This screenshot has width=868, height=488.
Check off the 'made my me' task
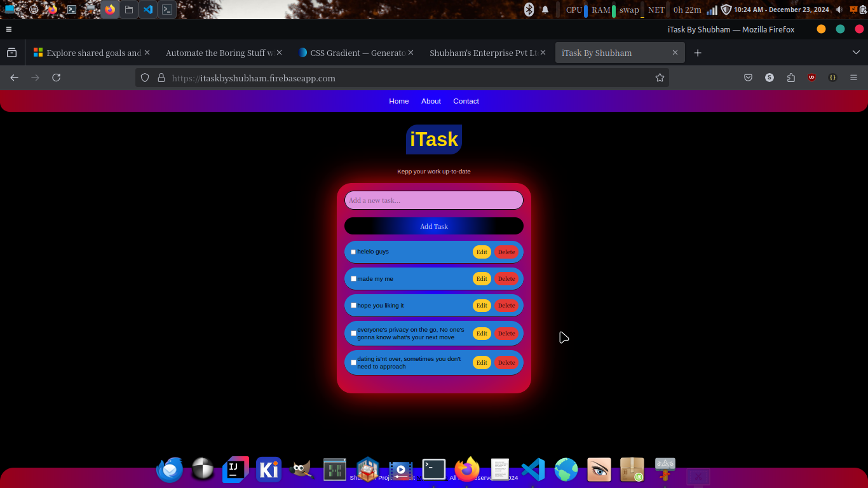pyautogui.click(x=353, y=279)
